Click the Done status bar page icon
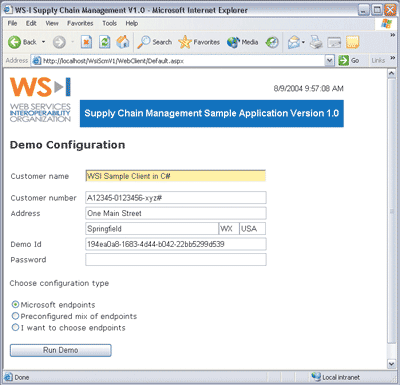Viewport: 400px width, 385px height. point(8,377)
